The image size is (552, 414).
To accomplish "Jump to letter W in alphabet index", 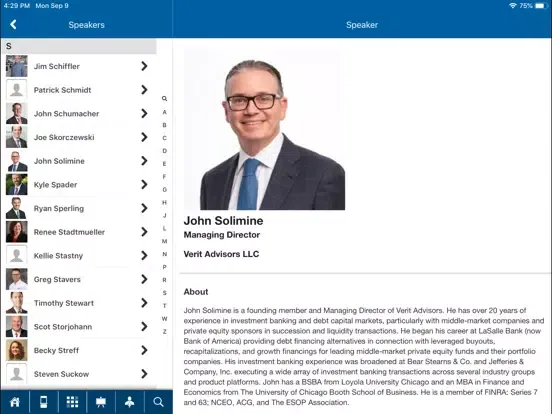I will (164, 319).
